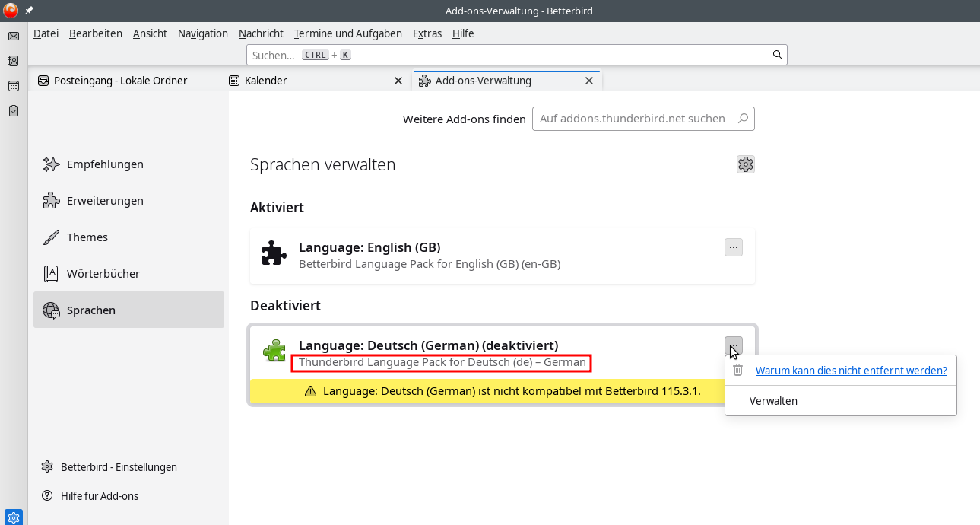This screenshot has height=525, width=980.
Task: Open the Ansicht menu
Action: pos(150,33)
